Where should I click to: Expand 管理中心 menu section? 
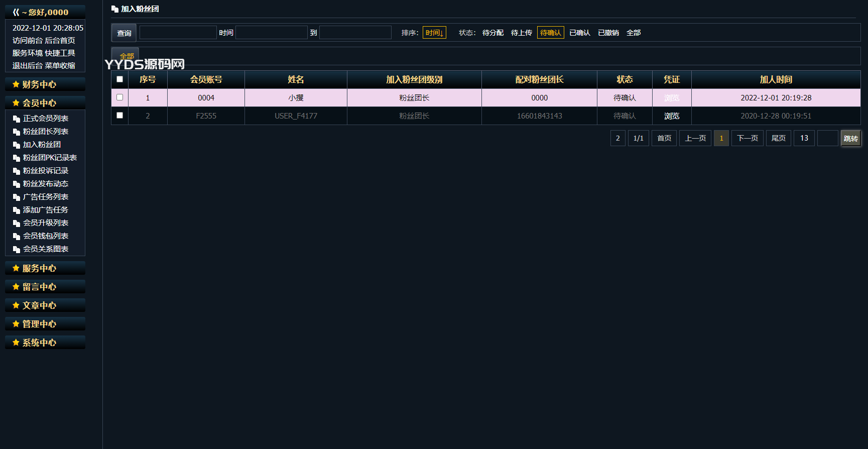point(45,324)
